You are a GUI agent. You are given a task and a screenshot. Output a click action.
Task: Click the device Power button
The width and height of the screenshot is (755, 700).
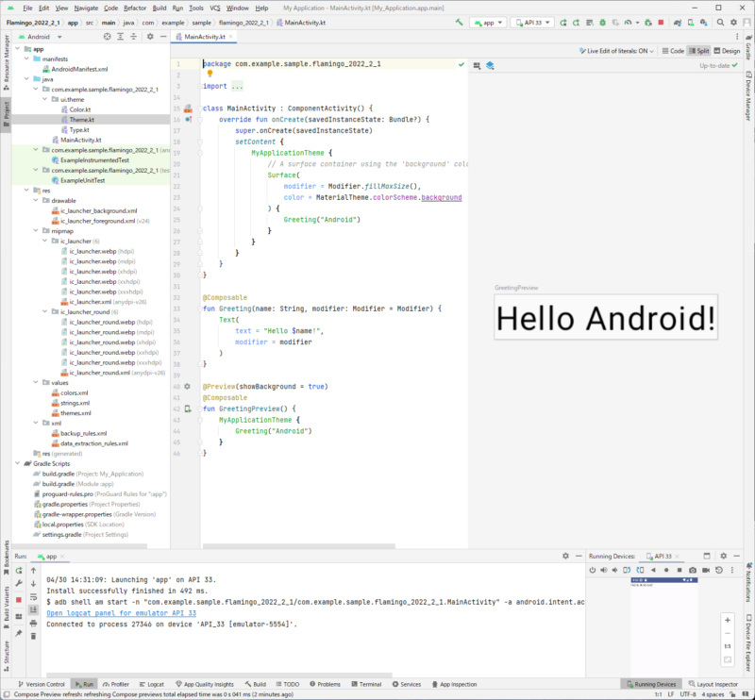pos(593,571)
